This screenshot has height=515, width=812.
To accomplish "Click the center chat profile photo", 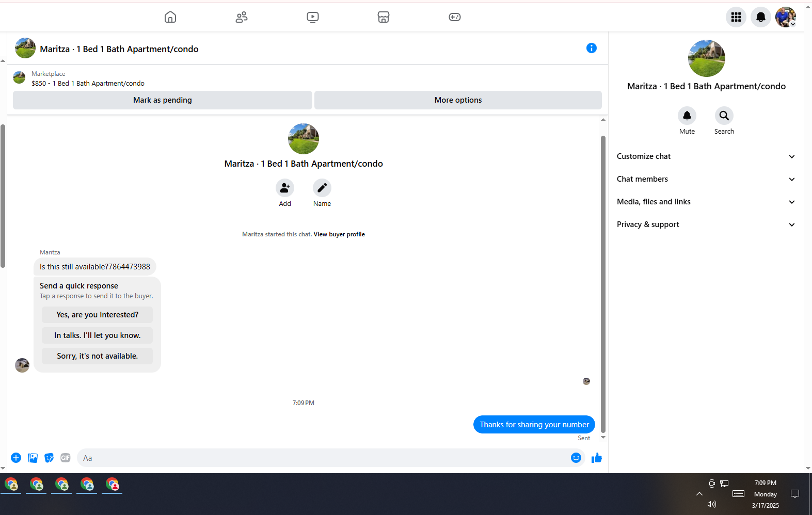I will pos(304,139).
